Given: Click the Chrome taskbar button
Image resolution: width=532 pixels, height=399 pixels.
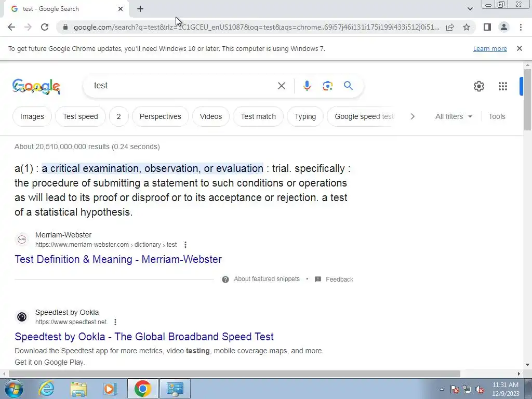Looking at the screenshot, I should (x=142, y=389).
